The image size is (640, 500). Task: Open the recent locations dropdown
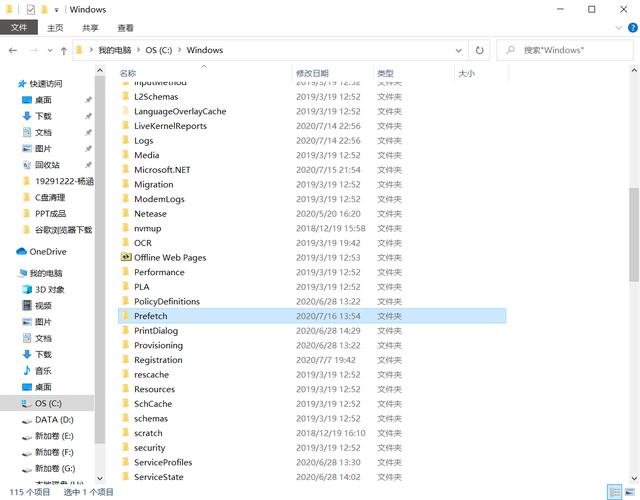pos(50,51)
